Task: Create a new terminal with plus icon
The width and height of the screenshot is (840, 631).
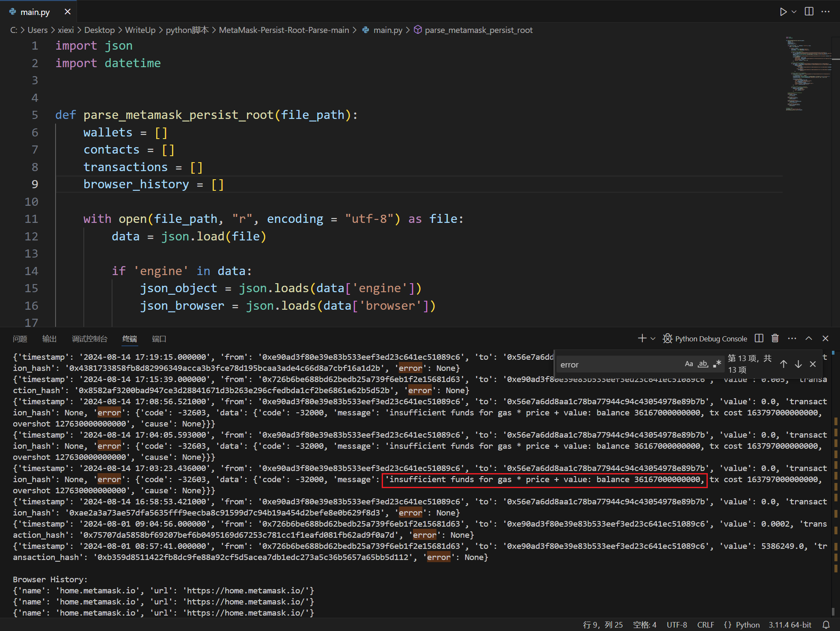Action: pos(642,338)
